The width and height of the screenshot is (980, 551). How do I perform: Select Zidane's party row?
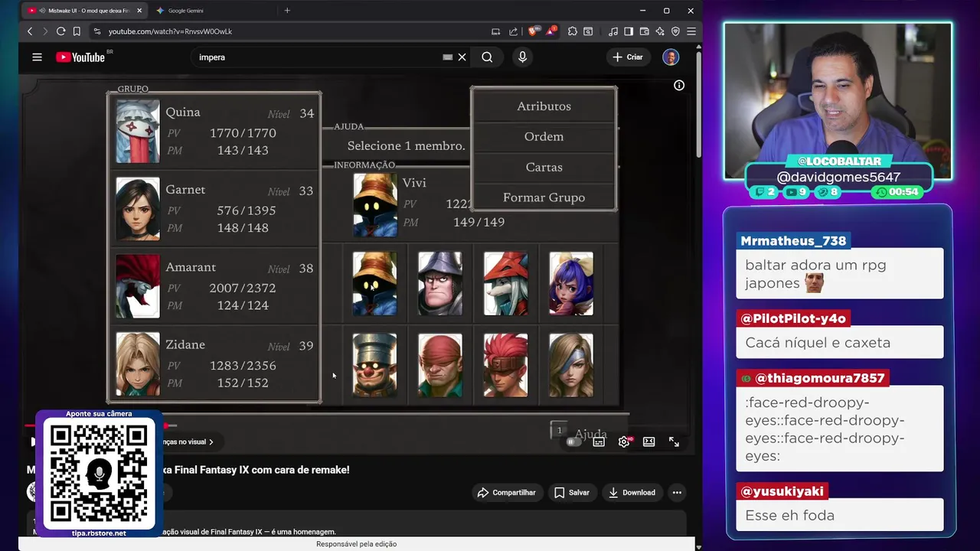(214, 364)
